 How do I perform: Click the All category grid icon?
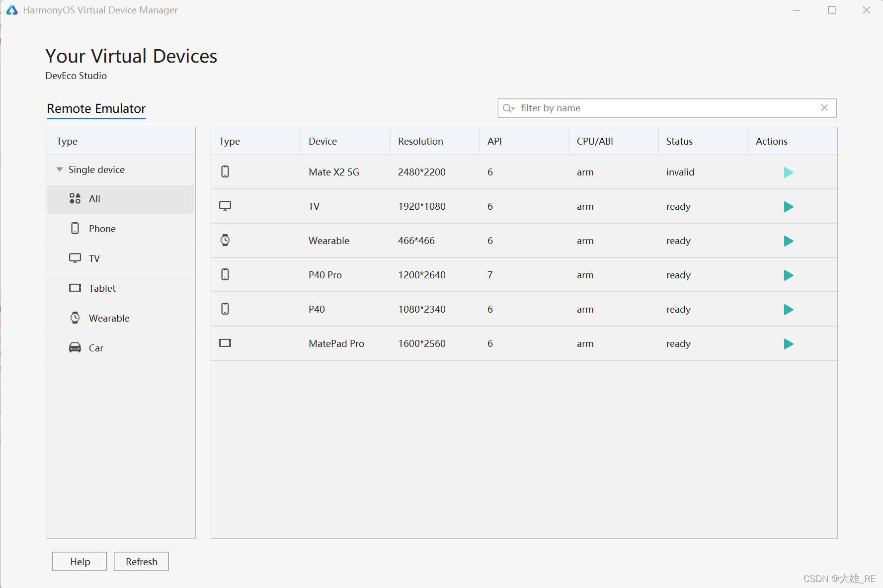pos(75,199)
